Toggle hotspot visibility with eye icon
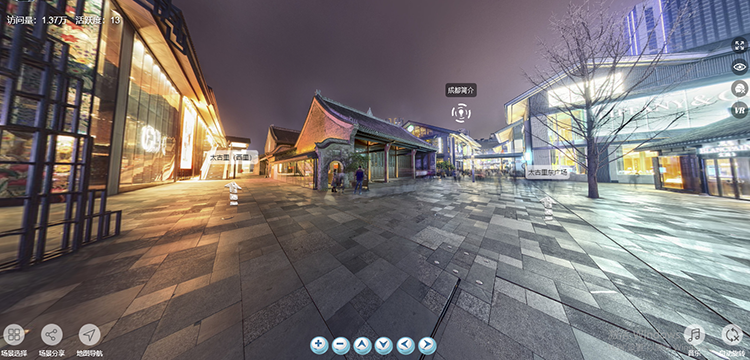 [x=739, y=66]
